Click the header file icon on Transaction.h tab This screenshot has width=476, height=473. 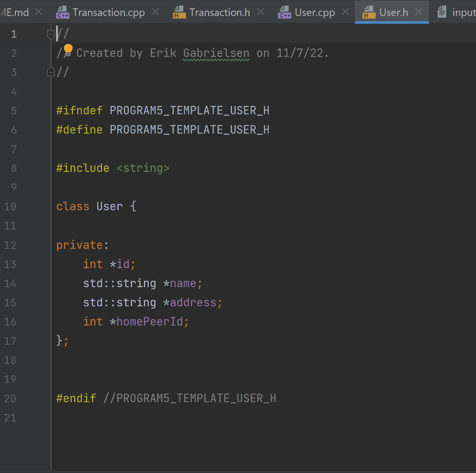pyautogui.click(x=179, y=13)
